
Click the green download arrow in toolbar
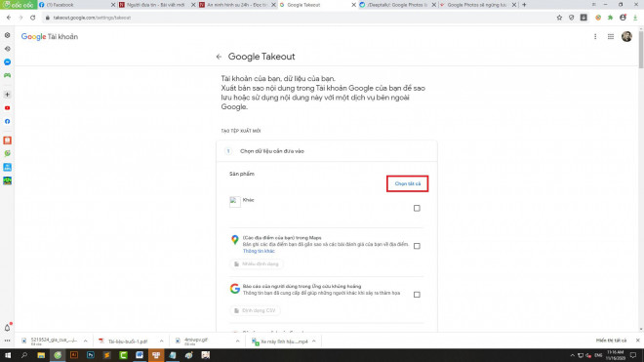[635, 18]
